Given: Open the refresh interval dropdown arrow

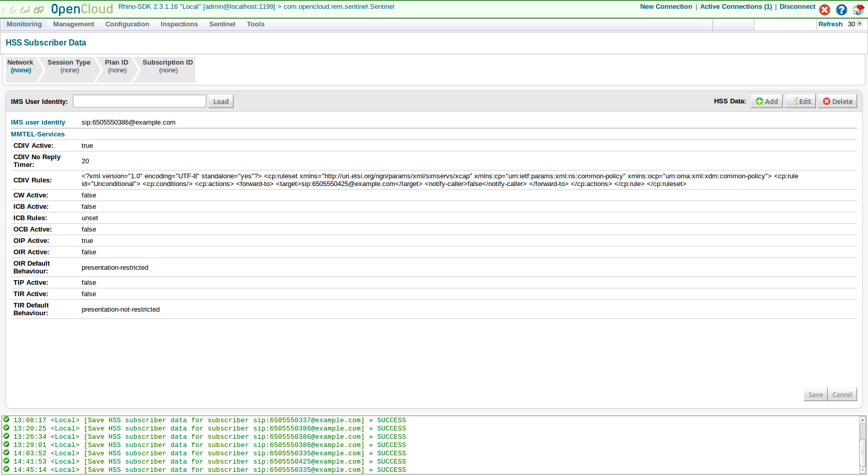Looking at the screenshot, I should pos(860,24).
